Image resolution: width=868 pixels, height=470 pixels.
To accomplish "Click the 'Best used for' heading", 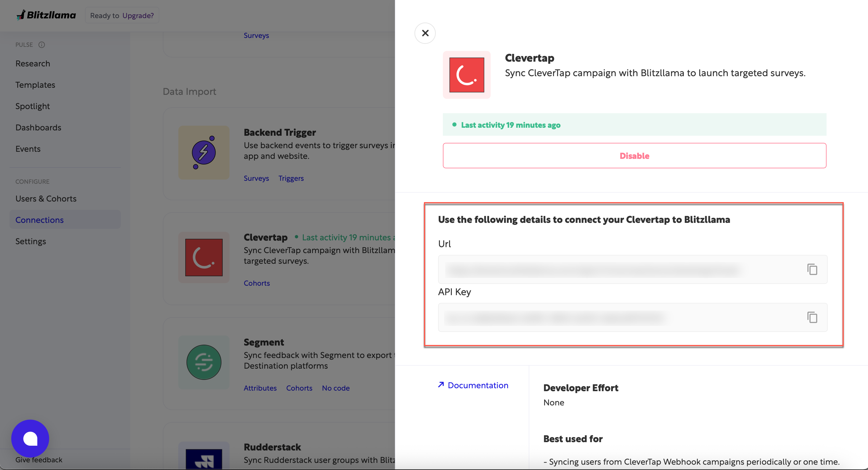I will 573,439.
